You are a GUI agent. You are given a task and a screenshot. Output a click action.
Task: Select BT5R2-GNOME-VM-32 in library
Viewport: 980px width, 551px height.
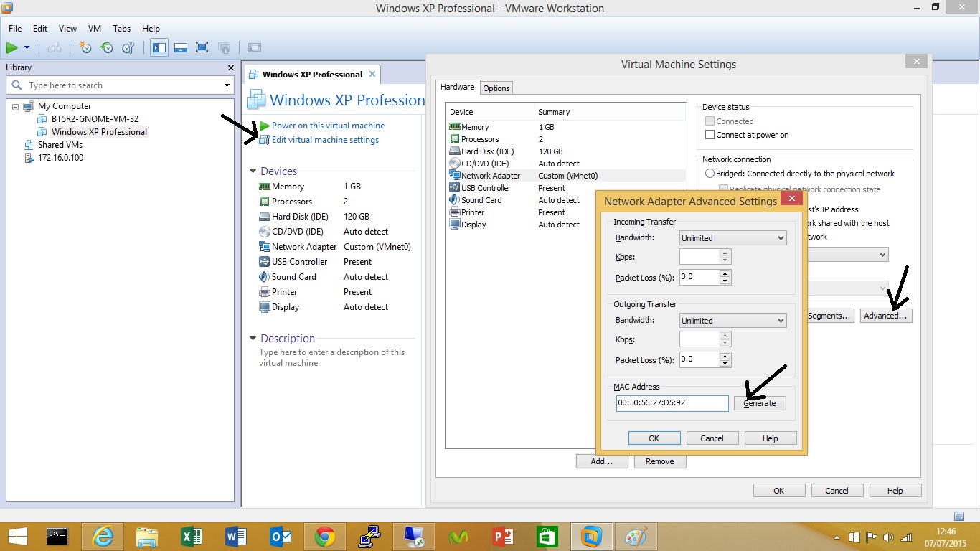tap(95, 118)
